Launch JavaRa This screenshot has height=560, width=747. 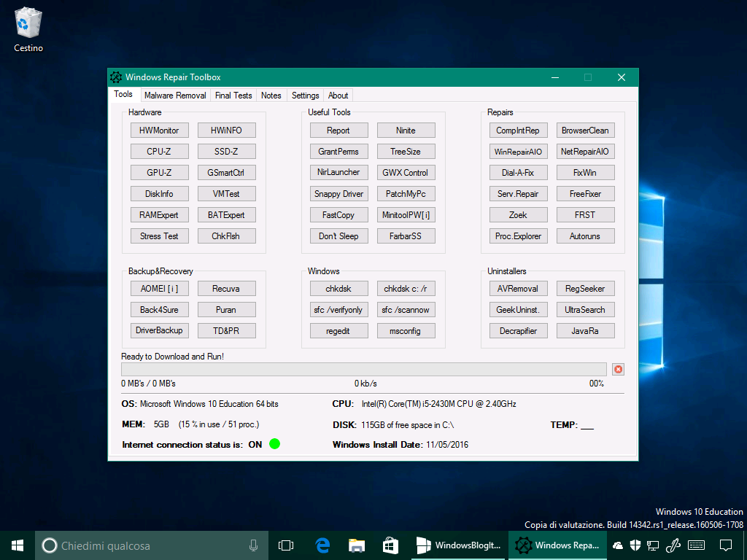coord(586,331)
